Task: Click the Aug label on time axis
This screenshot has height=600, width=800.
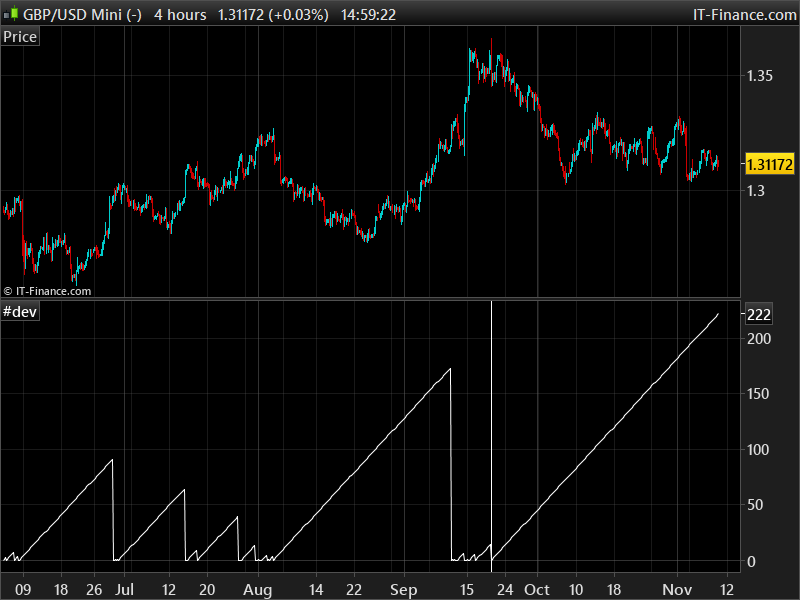Action: coord(258,590)
